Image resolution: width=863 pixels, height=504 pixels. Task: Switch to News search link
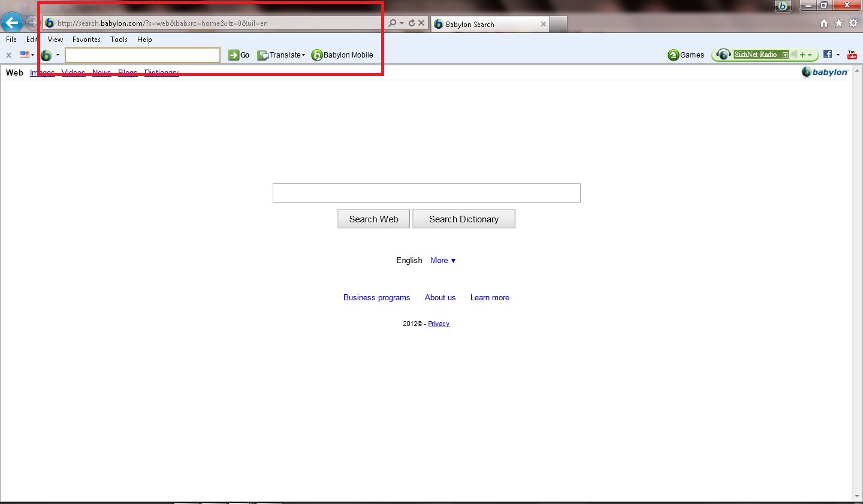tap(101, 73)
